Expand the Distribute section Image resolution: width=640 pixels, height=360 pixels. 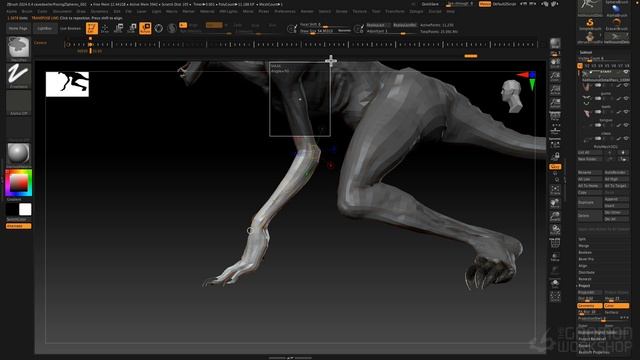click(x=587, y=272)
